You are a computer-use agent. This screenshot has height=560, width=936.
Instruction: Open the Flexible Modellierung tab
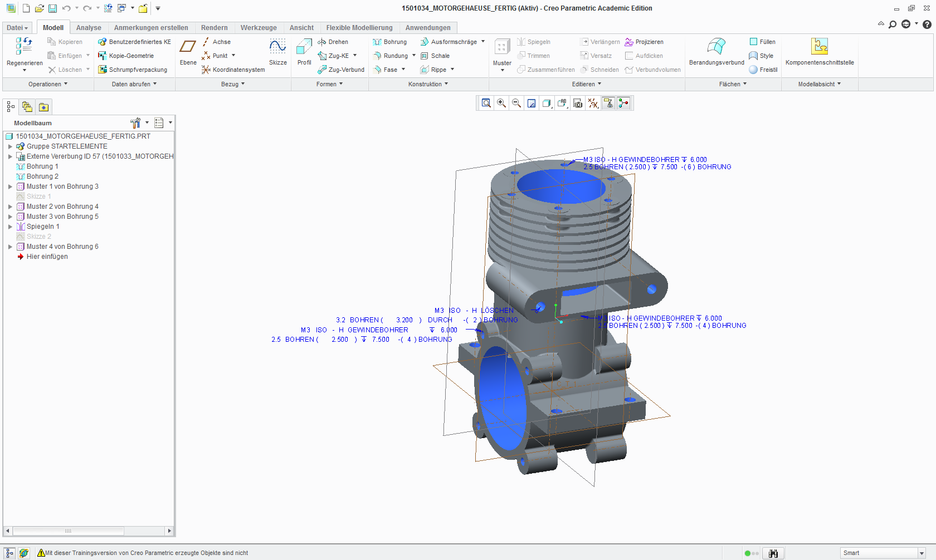coord(359,28)
